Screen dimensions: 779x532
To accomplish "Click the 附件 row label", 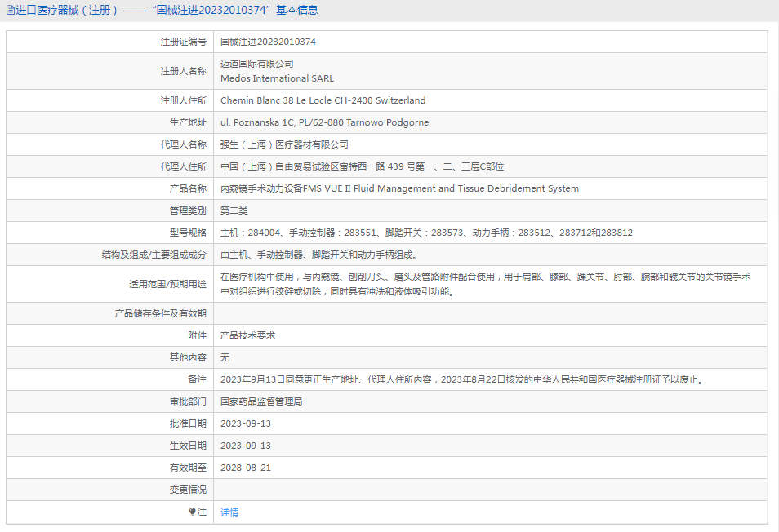I will coord(198,335).
